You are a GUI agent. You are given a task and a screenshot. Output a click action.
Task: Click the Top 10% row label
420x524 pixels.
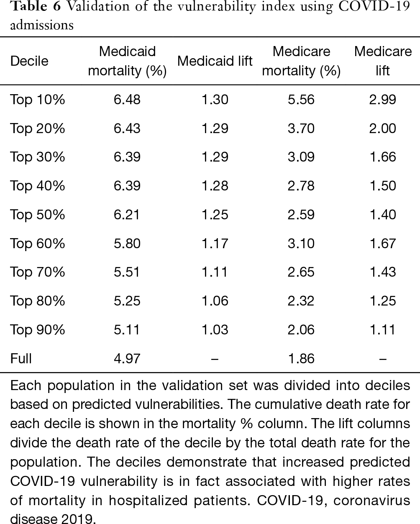tap(38, 100)
